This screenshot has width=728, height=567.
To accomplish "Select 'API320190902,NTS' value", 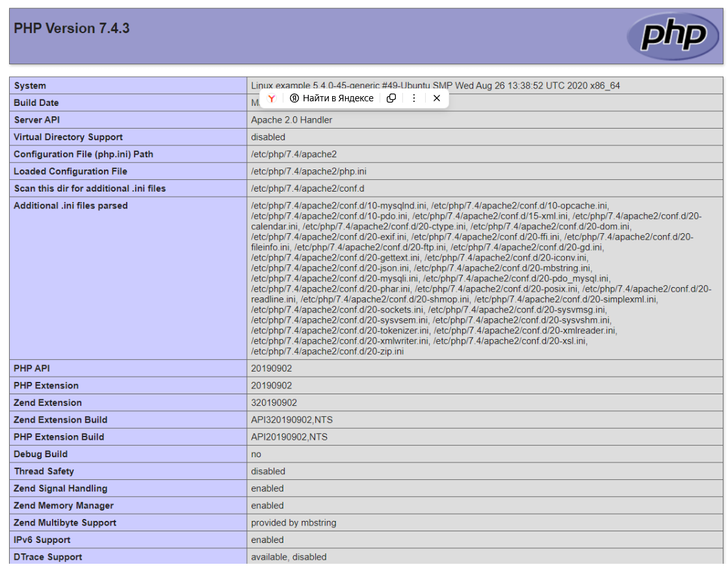I will (x=292, y=420).
